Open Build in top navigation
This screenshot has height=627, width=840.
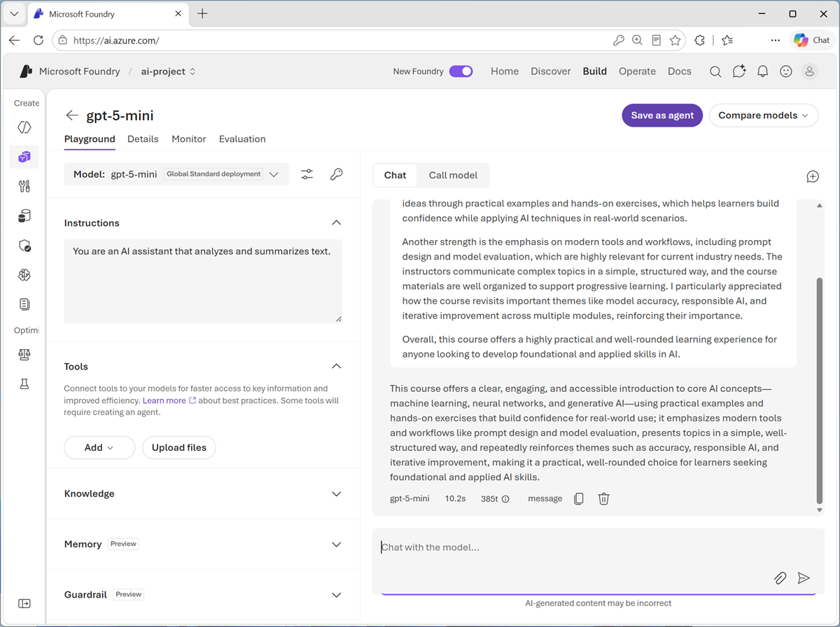[595, 71]
